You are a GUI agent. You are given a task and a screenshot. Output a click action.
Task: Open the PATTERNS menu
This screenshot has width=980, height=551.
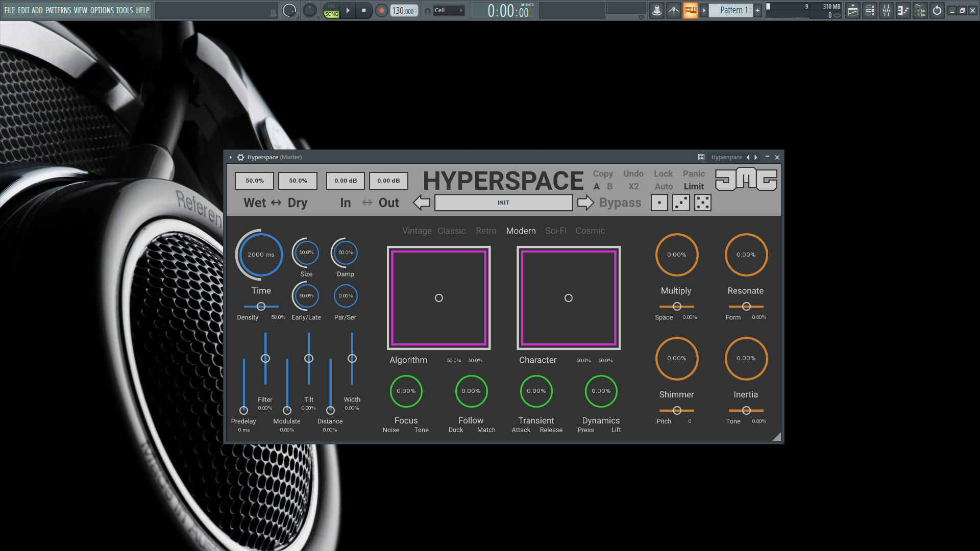pyautogui.click(x=58, y=10)
